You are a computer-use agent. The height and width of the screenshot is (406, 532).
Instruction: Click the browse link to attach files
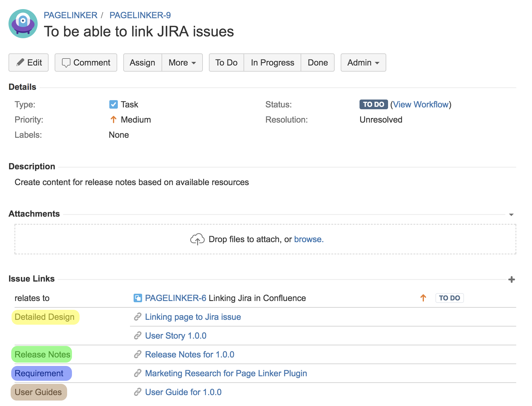click(308, 239)
